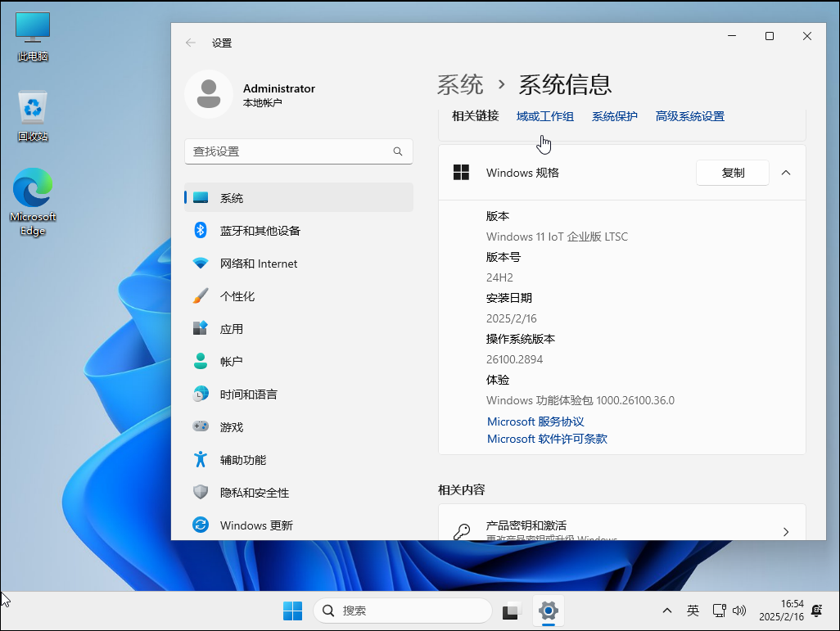Click the 系统 breadcrumb in the header
This screenshot has height=631, width=840.
[460, 84]
